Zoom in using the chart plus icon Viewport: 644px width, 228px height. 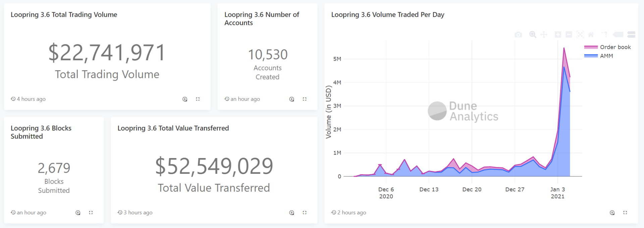click(558, 34)
